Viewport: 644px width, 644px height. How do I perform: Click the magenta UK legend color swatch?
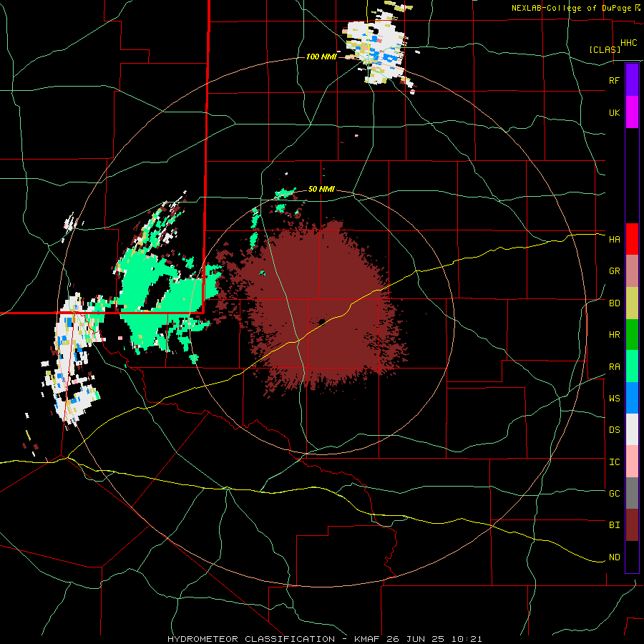[x=632, y=112]
